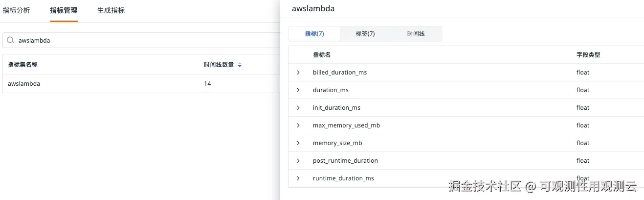Screen dimensions: 644x200
Task: Expand the max_memory_used_mb row
Action: tap(298, 125)
